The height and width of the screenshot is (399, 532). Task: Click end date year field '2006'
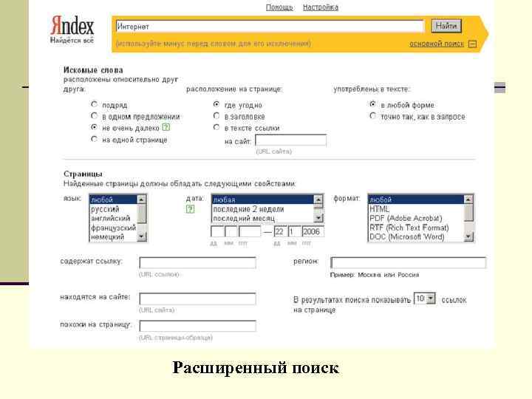pos(313,232)
